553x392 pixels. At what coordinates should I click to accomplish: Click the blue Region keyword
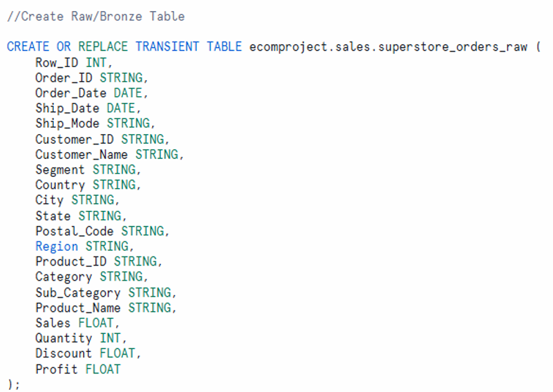57,246
